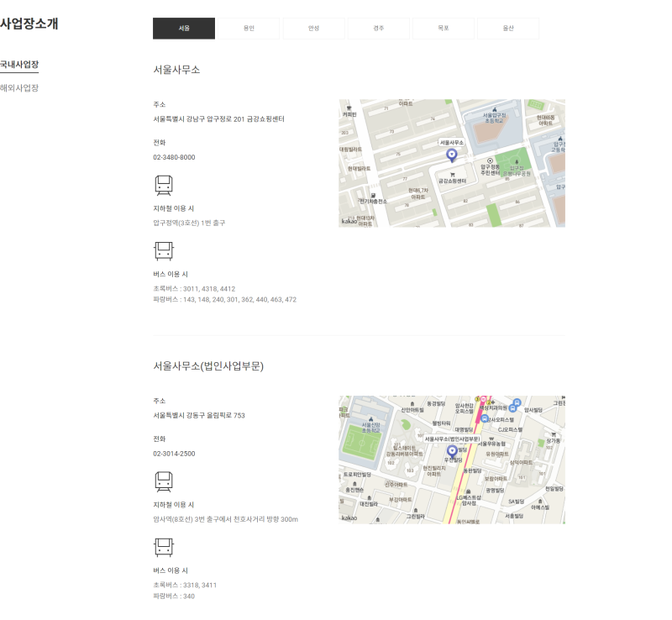Click the 목포 tab

[x=444, y=29]
